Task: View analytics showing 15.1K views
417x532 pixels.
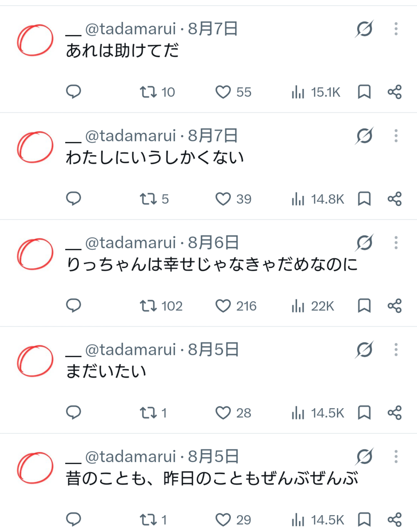Action: tap(316, 92)
